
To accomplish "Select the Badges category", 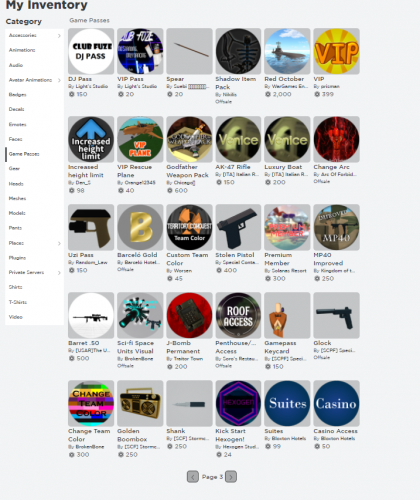I will pos(18,95).
